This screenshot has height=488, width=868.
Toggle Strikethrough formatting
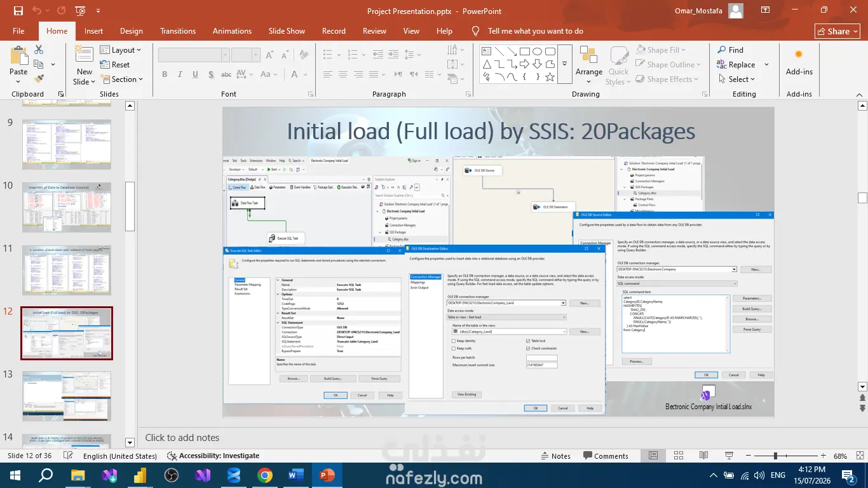pos(226,74)
